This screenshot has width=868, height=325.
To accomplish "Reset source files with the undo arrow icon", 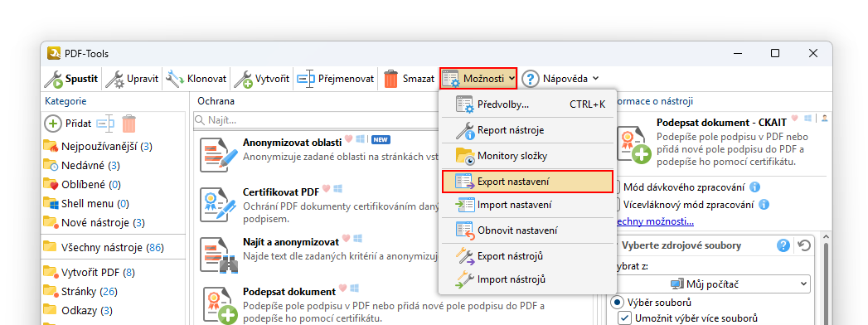I will pyautogui.click(x=804, y=245).
